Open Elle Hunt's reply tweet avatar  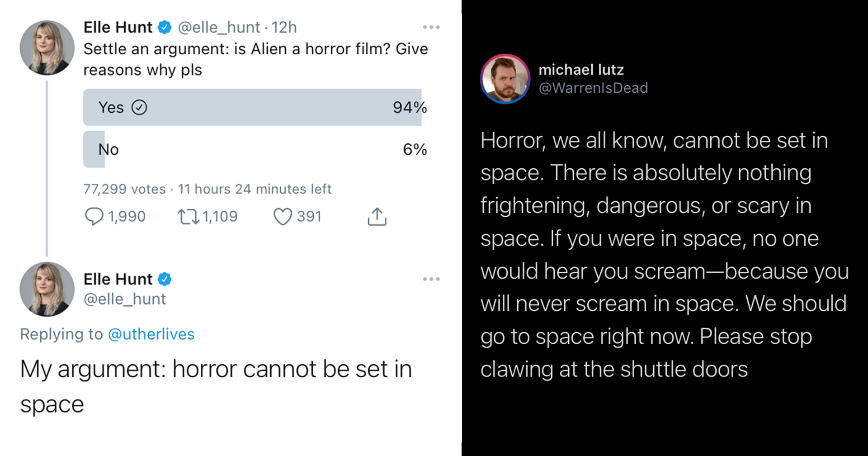tap(47, 289)
